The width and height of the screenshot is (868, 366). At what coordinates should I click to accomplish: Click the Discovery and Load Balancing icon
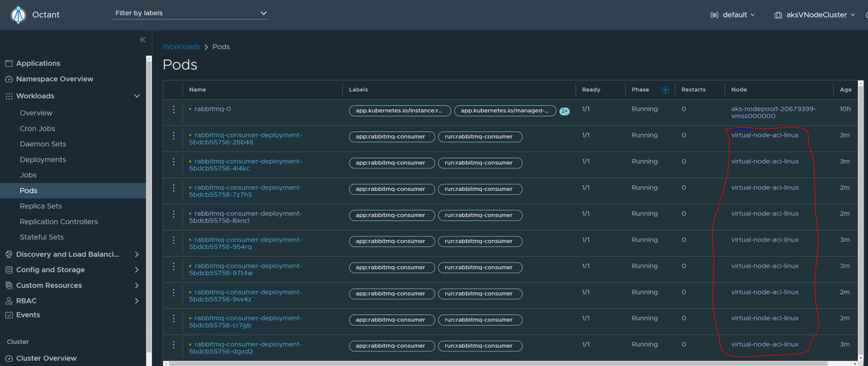point(9,255)
